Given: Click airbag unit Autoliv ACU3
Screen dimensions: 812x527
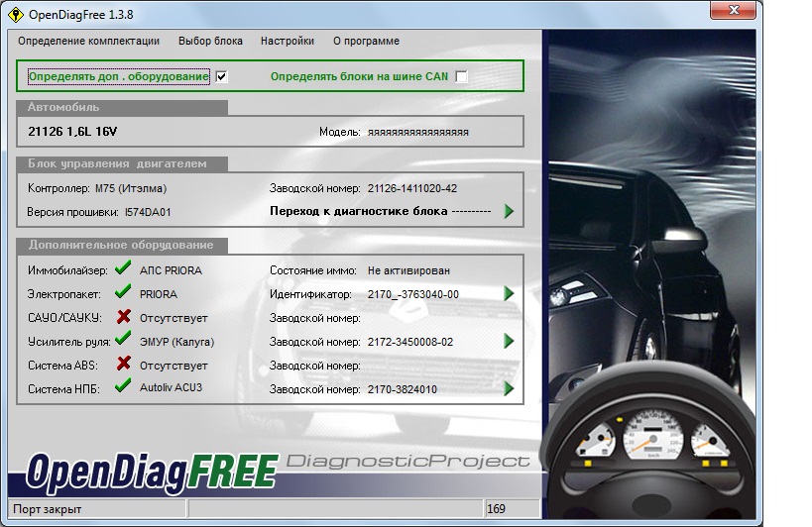Looking at the screenshot, I should tap(171, 387).
